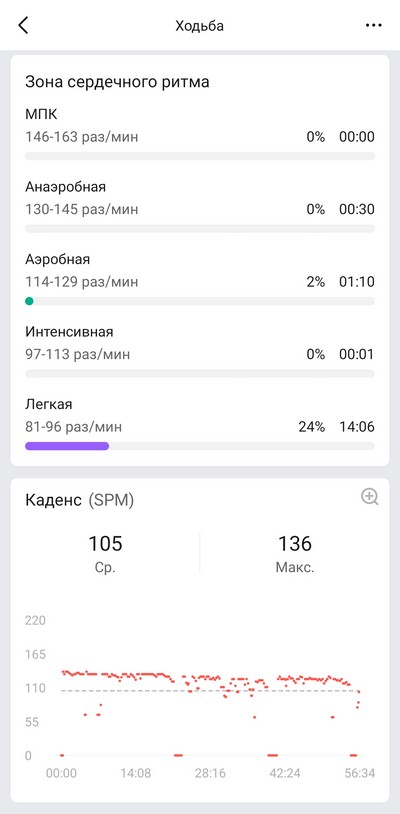Viewport: 400px width, 814px height.
Task: Tap the 28:16 time axis label
Action: (210, 773)
